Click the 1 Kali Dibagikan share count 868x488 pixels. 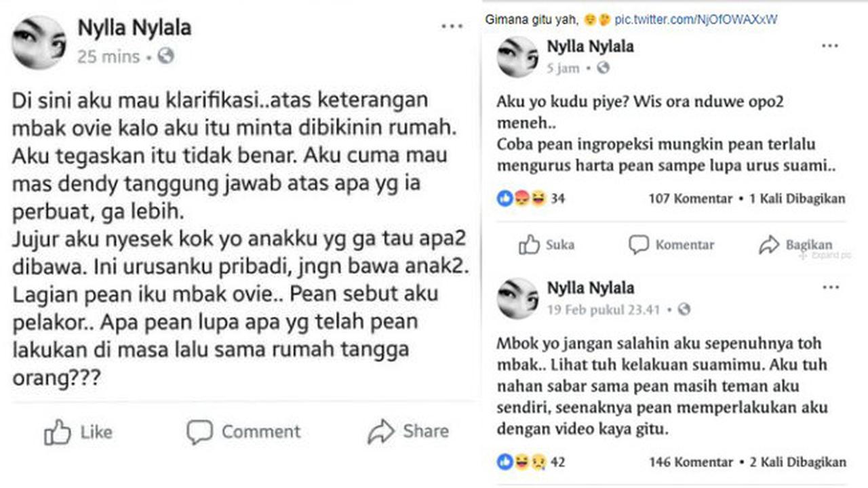point(797,199)
